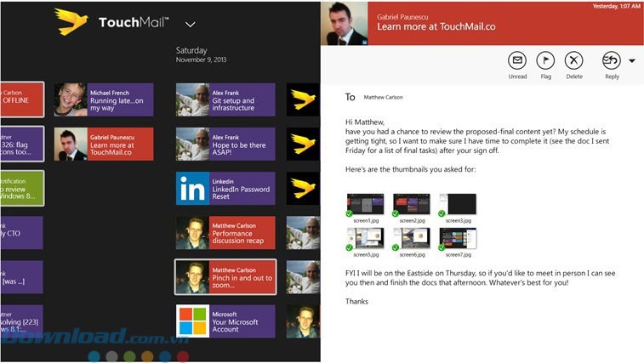Screen dimensions: 644x363
Task: Toggle the green checkmark on screen7.jpg
Action: click(443, 247)
